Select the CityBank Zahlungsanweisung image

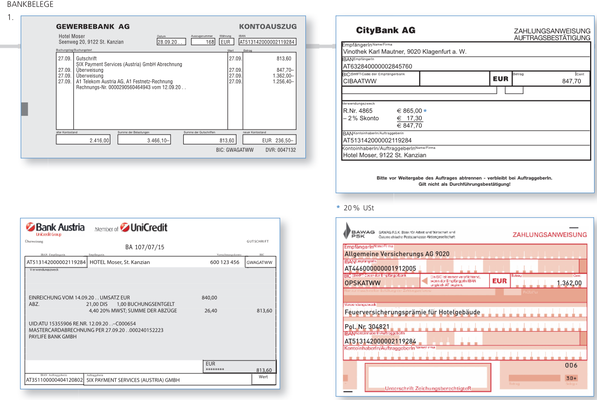[x=465, y=104]
